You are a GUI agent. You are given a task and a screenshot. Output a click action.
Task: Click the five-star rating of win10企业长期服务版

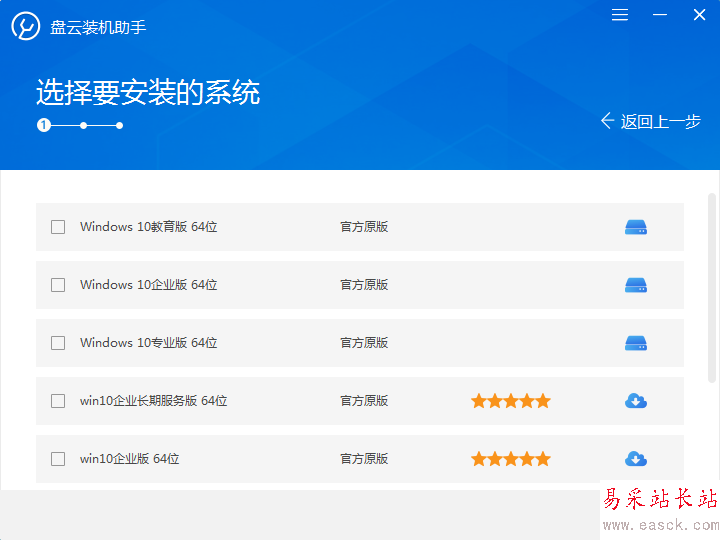click(x=511, y=401)
